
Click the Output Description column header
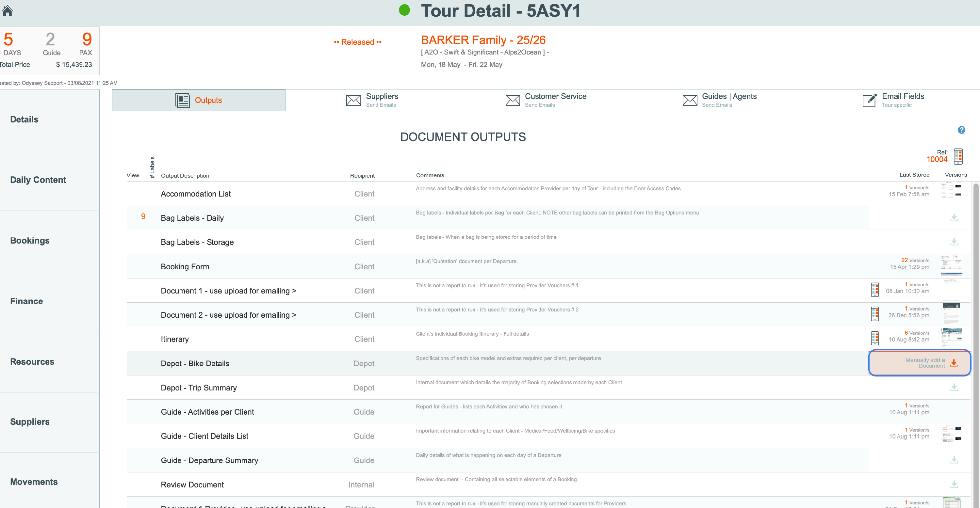coord(185,176)
